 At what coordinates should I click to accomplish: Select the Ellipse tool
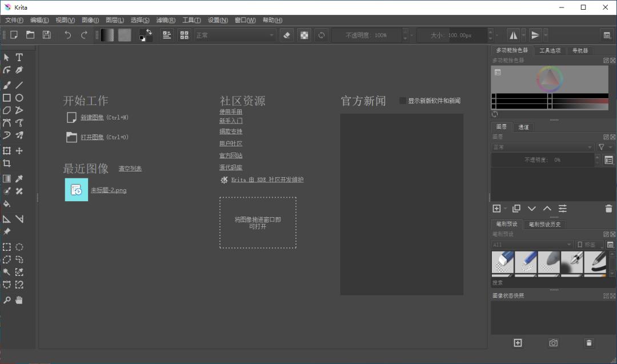coord(19,98)
